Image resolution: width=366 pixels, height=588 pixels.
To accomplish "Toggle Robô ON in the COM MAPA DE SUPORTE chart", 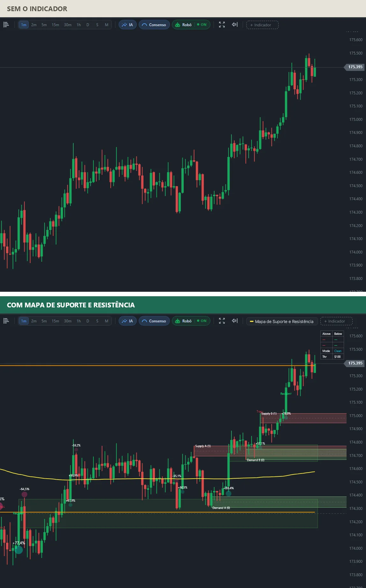I will tap(191, 321).
